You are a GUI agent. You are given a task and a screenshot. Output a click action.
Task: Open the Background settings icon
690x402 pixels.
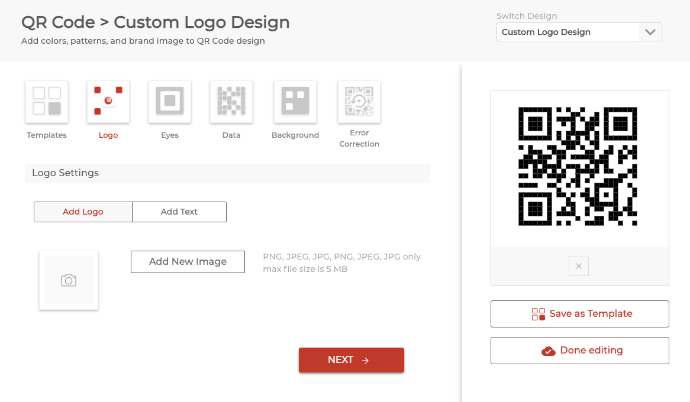[295, 102]
